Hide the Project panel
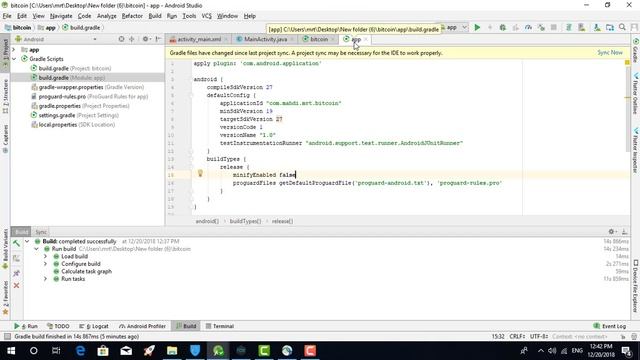This screenshot has width=640, height=360. (158, 39)
